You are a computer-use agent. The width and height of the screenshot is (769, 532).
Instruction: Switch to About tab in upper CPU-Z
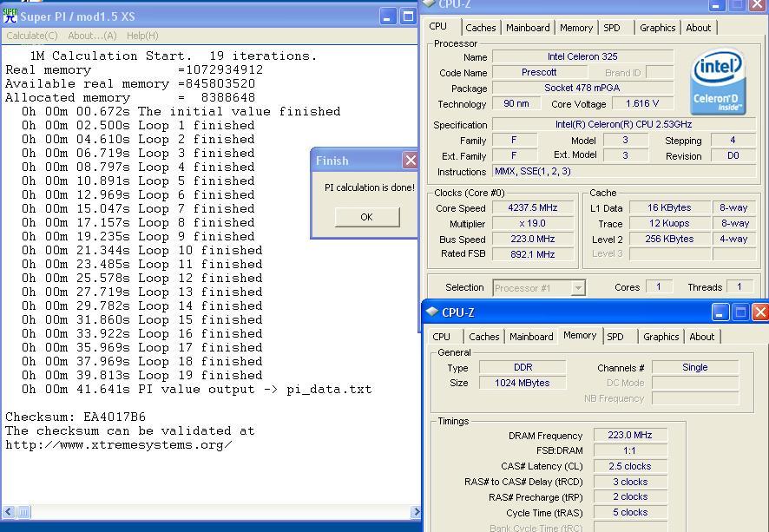699,28
